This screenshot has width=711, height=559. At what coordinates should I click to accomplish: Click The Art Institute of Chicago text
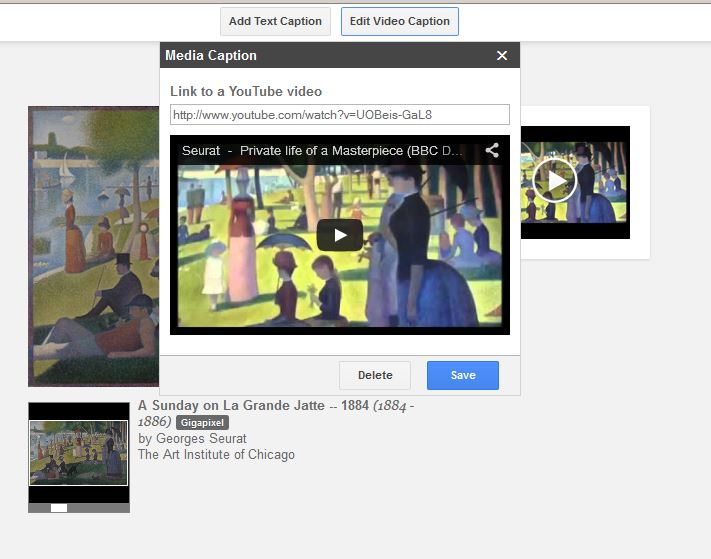(x=216, y=454)
